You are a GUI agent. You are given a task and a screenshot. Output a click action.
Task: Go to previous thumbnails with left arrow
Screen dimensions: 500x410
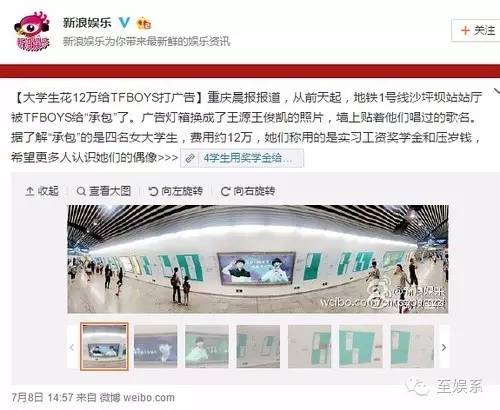click(72, 347)
